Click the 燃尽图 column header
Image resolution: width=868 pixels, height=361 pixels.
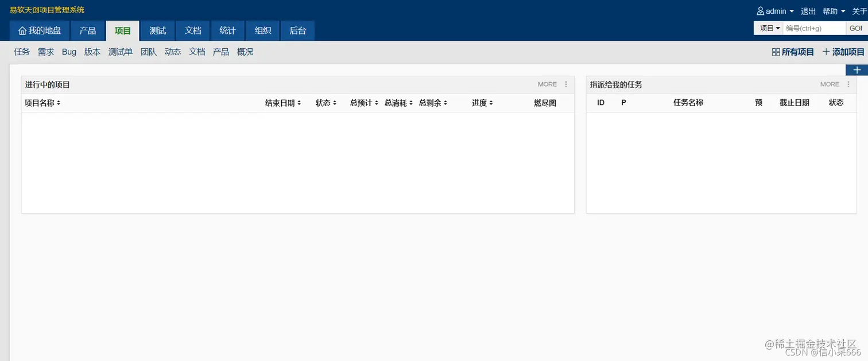[545, 103]
